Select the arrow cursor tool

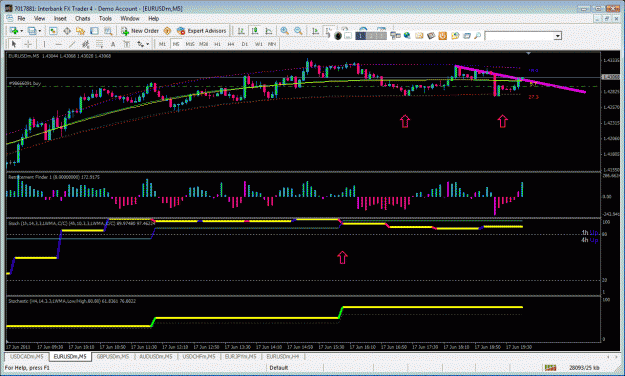click(x=14, y=44)
